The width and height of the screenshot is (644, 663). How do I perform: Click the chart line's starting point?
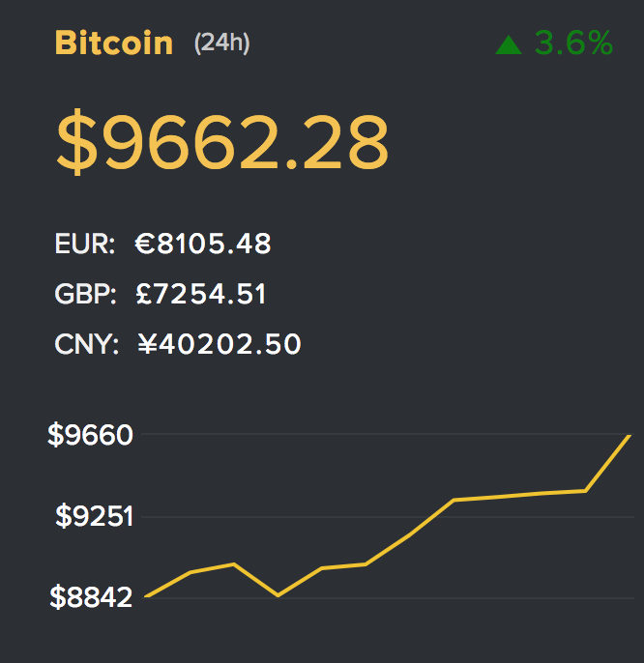146,596
